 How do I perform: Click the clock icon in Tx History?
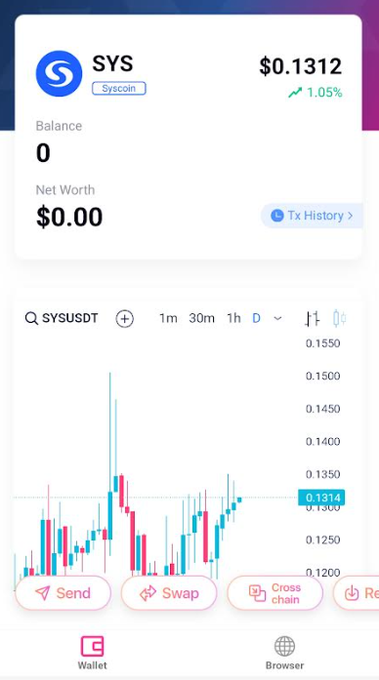tap(277, 216)
